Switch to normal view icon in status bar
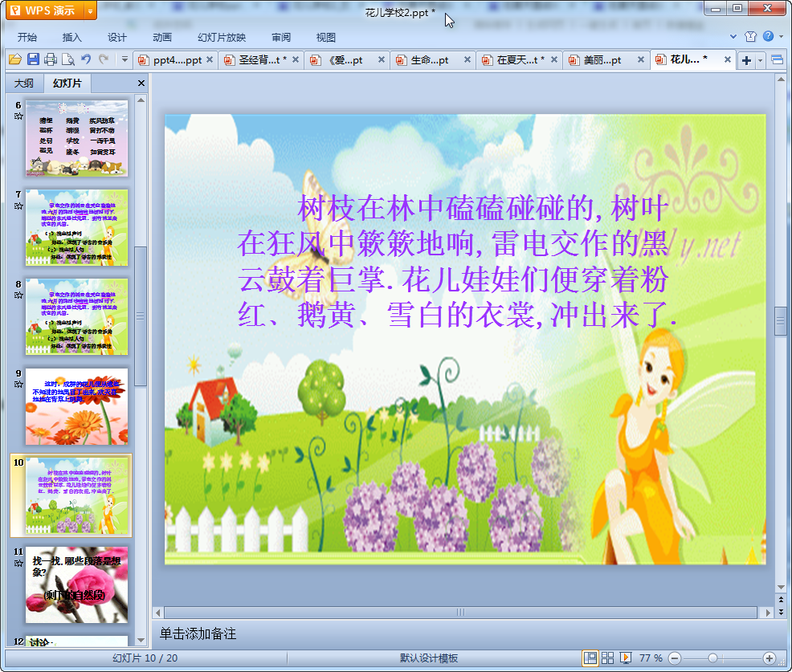This screenshot has height=672, width=792. click(x=590, y=658)
